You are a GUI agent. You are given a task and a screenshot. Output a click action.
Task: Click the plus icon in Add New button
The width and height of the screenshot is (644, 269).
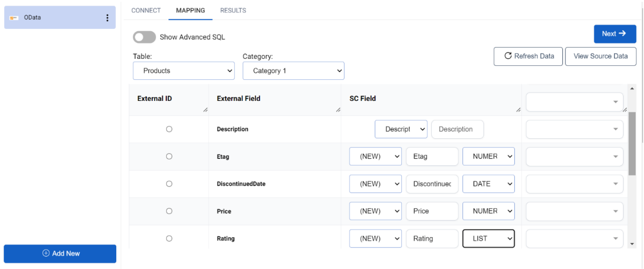coord(45,254)
